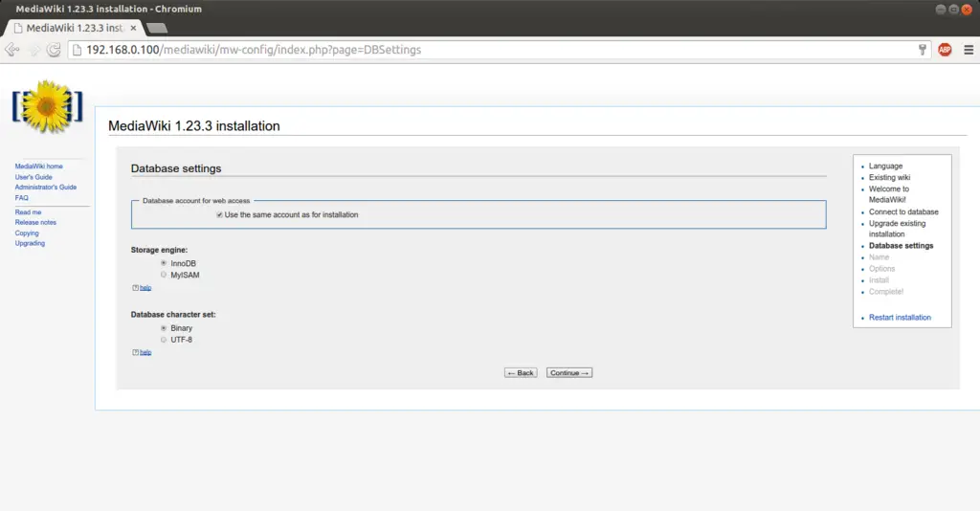The image size is (980, 511).
Task: Open the Administrator's Guide link
Action: coord(46,188)
